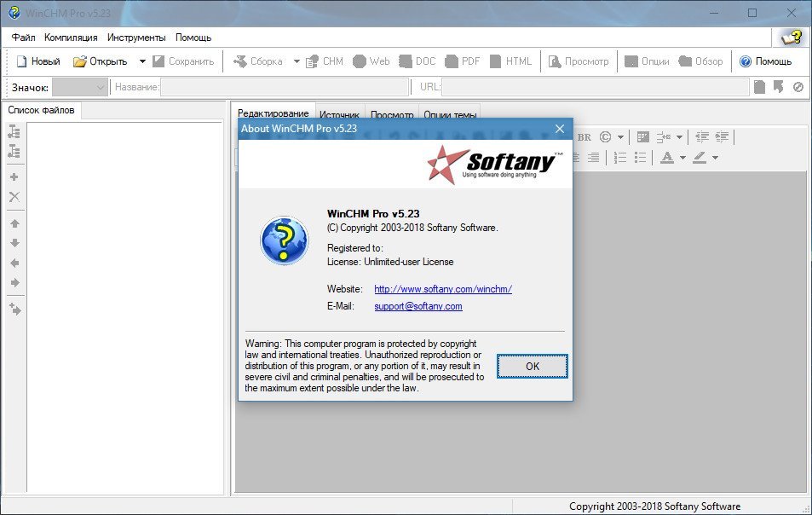
Task: Click the Web output icon
Action: [360, 61]
